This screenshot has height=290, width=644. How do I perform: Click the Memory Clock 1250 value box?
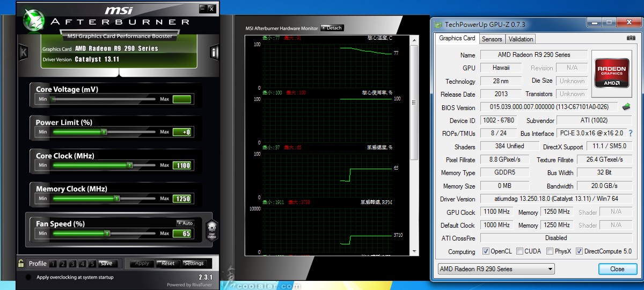tap(182, 199)
